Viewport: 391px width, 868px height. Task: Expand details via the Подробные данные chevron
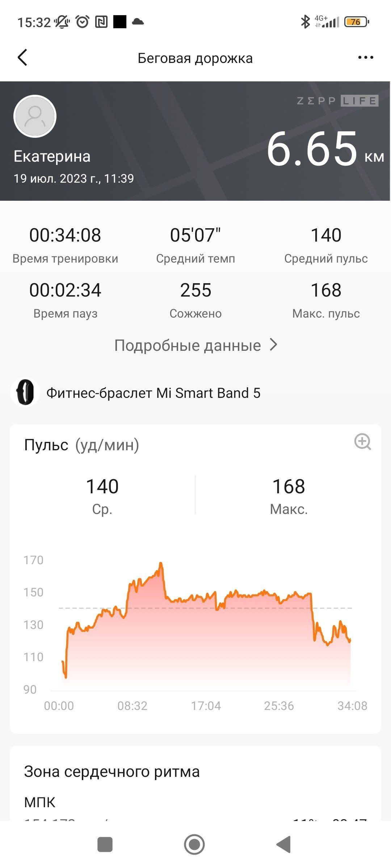pyautogui.click(x=274, y=345)
